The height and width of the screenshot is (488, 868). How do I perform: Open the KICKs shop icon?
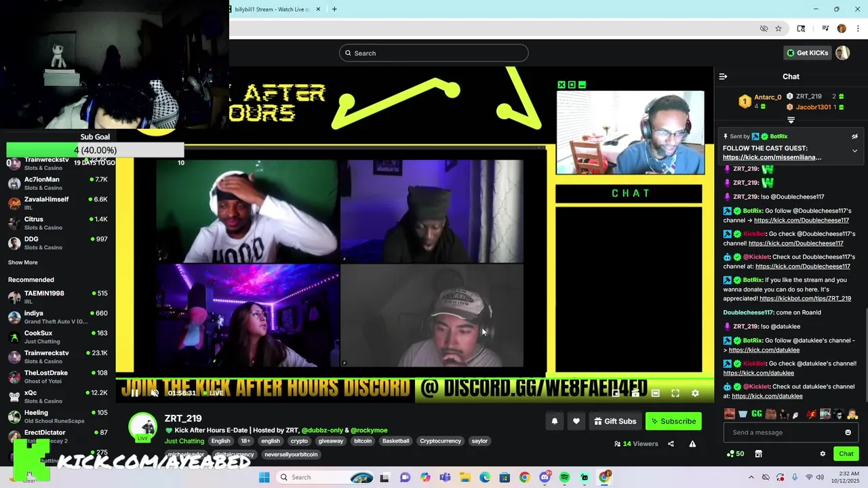pyautogui.click(x=758, y=454)
